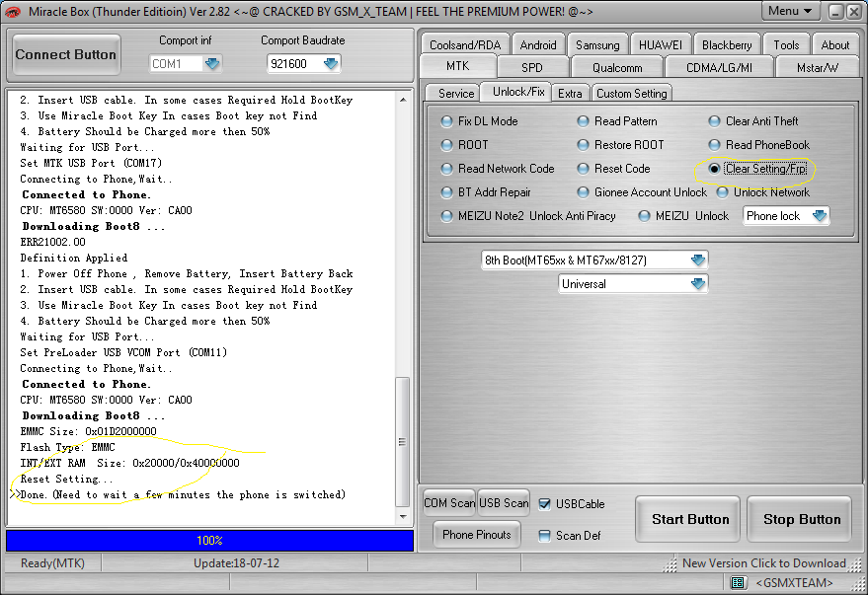This screenshot has height=595, width=868.
Task: Toggle the USBCable checkbox
Action: pos(545,504)
